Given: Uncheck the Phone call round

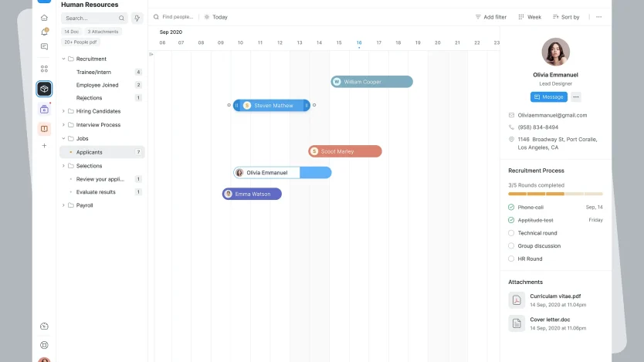Looking at the screenshot, I should click(511, 208).
